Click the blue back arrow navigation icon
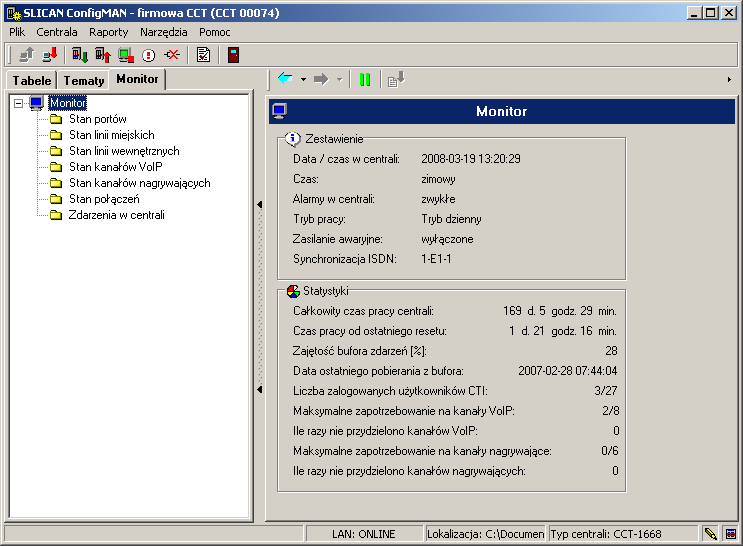The image size is (743, 546). [x=285, y=78]
